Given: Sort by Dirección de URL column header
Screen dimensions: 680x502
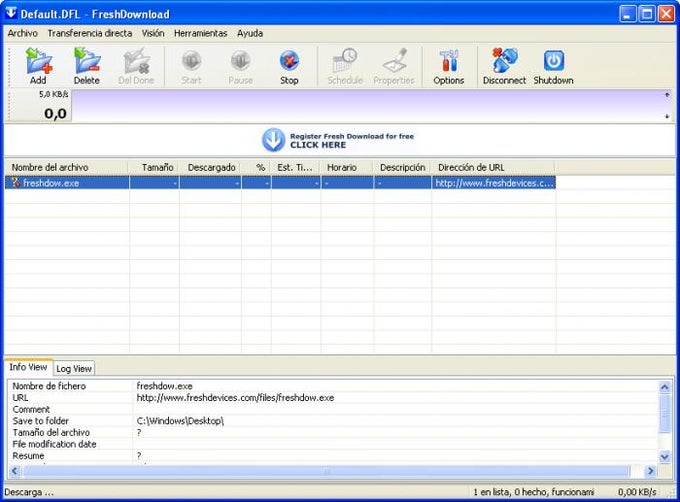Looking at the screenshot, I should [494, 167].
